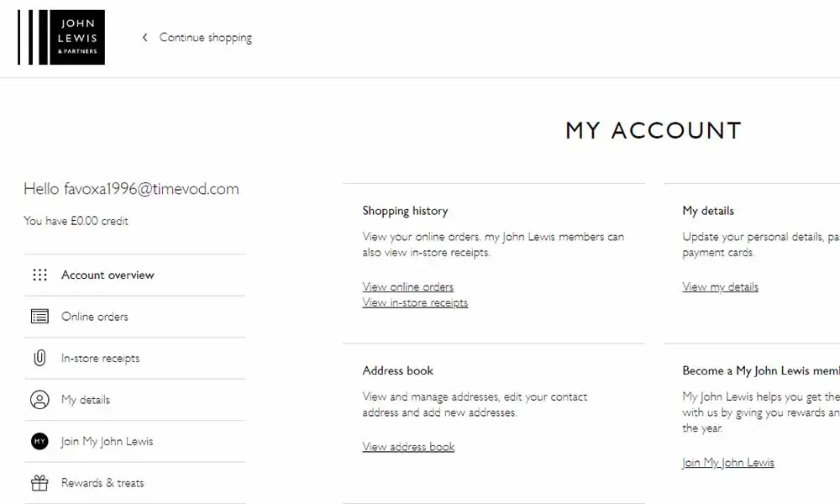Screen dimensions: 840x504
Task: Select Join My John Lewis sidebar item
Action: [134, 441]
